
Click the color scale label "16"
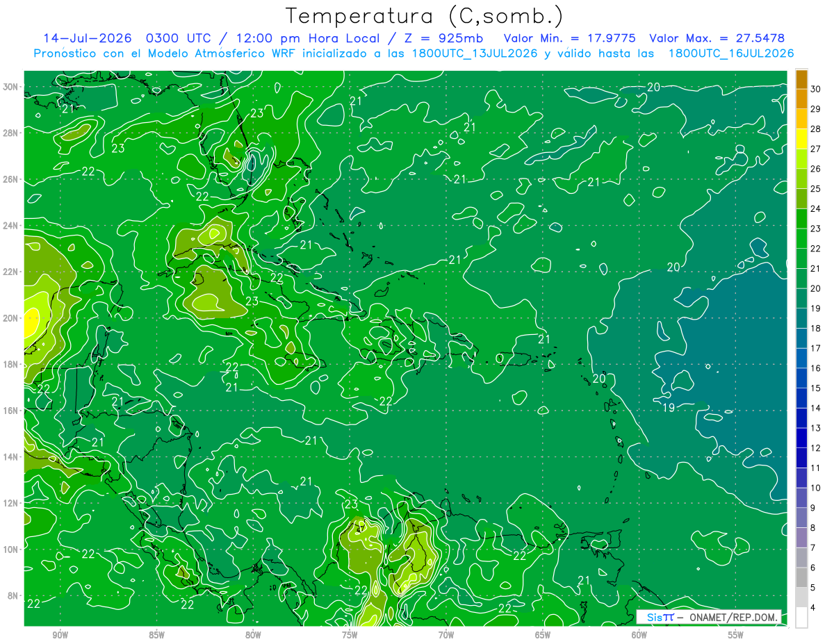[816, 368]
